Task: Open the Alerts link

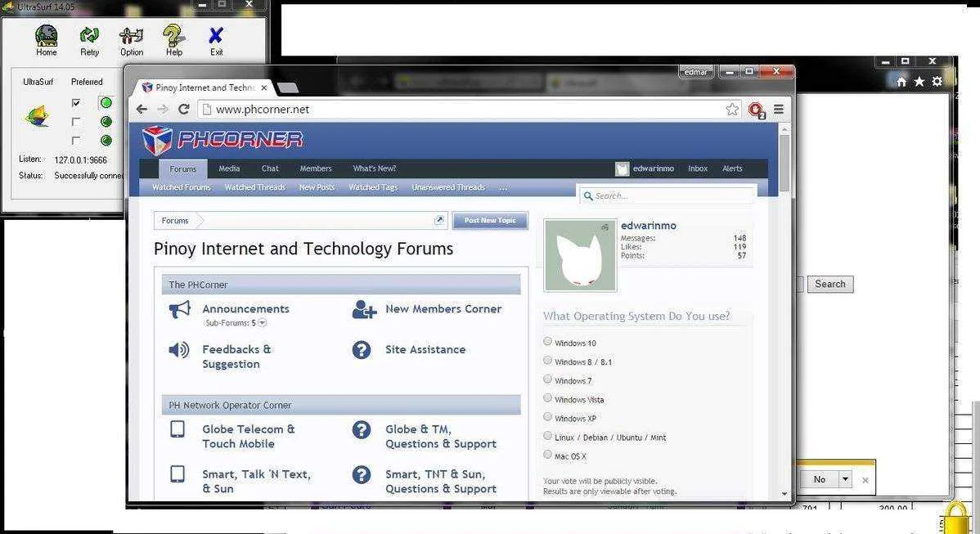Action: (732, 168)
